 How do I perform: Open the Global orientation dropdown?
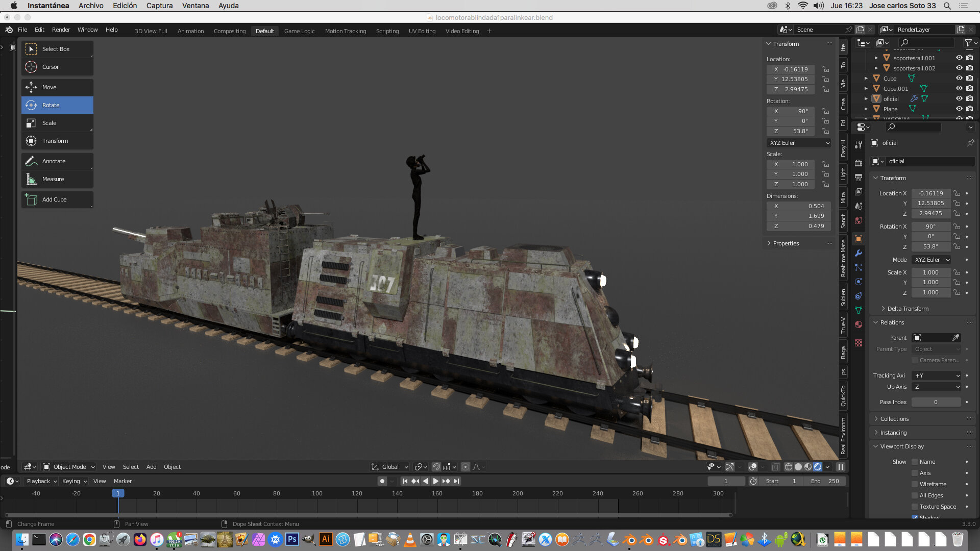tap(390, 467)
